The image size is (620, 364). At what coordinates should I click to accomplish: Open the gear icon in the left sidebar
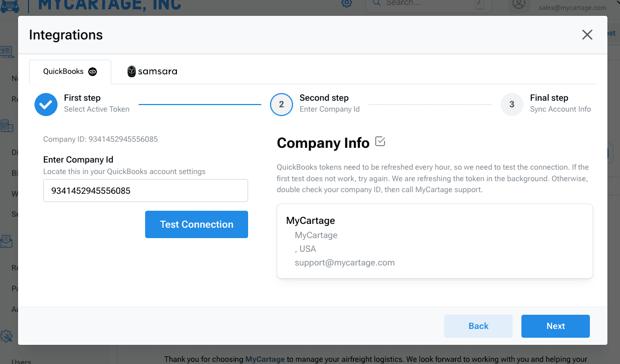(7, 336)
